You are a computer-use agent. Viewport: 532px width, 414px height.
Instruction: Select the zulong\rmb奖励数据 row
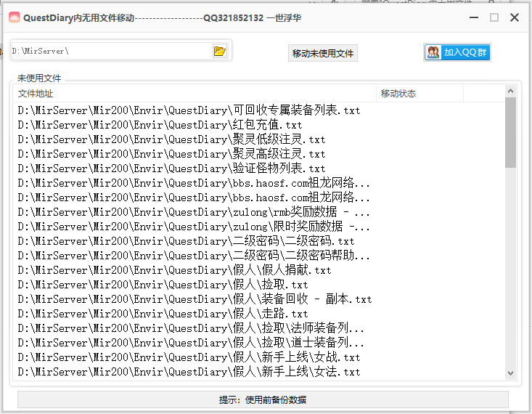click(x=258, y=212)
